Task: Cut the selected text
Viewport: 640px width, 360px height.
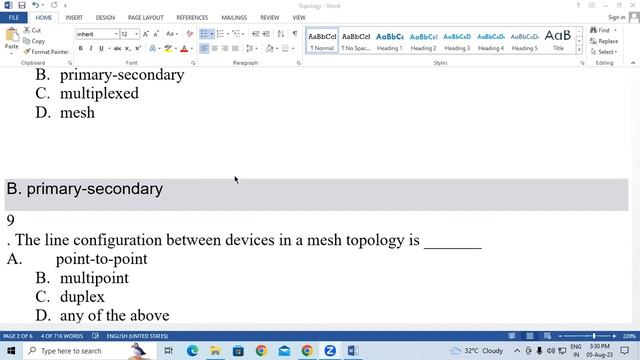Action: [32, 30]
